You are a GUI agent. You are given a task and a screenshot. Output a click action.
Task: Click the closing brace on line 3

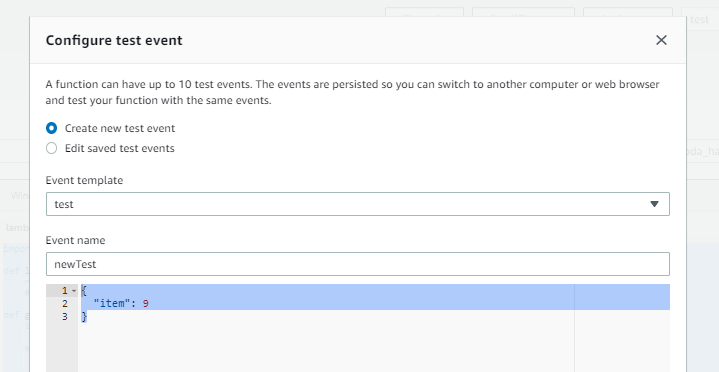(x=84, y=316)
